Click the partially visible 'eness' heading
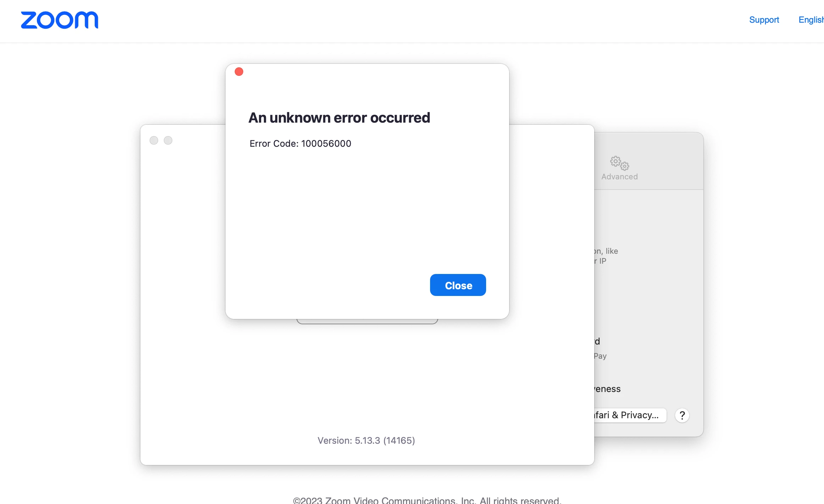The height and width of the screenshot is (504, 824). (x=608, y=389)
